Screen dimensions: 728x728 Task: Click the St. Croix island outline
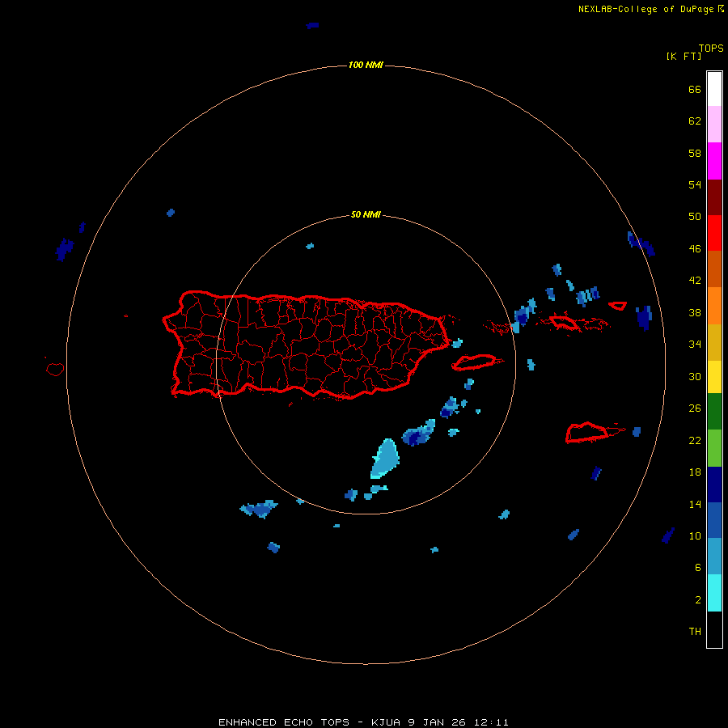click(x=587, y=433)
